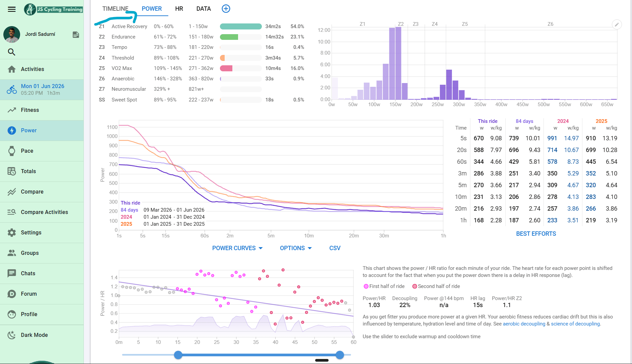
Task: Open the Groups people icon
Action: click(12, 253)
